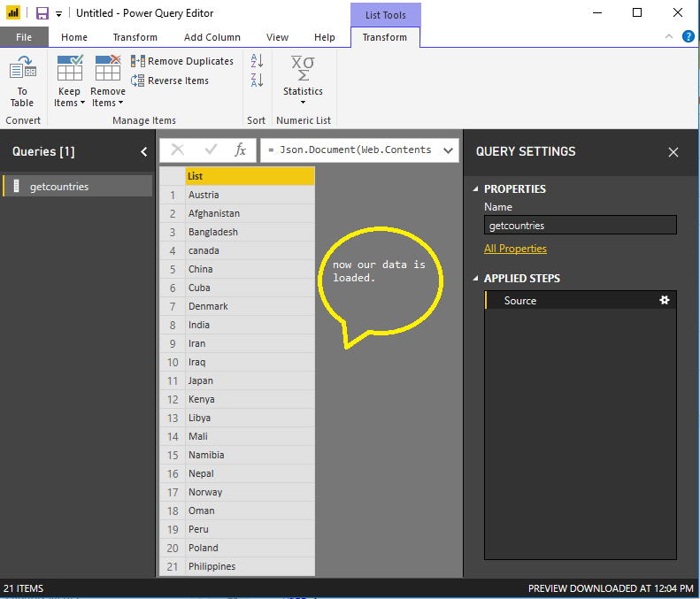
Task: Select Iraq list item
Action: [250, 362]
